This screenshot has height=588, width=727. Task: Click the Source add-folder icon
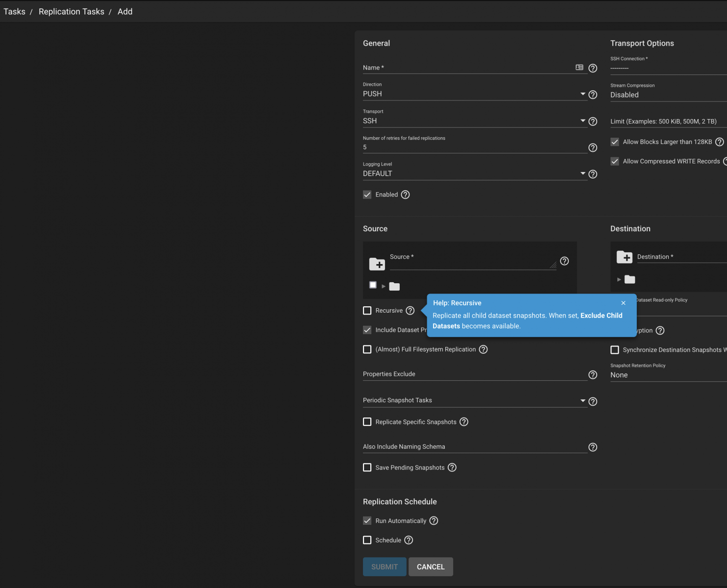point(377,264)
